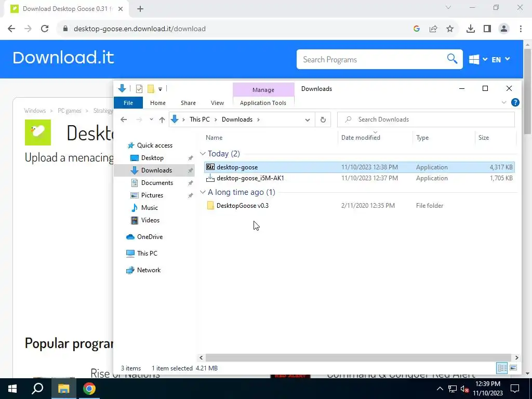Toggle Chrome side panel
The width and height of the screenshot is (532, 399).
pyautogui.click(x=487, y=29)
